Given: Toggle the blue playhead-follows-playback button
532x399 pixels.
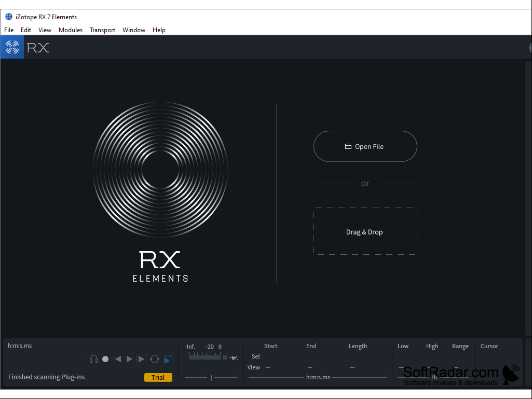Looking at the screenshot, I should pos(168,359).
